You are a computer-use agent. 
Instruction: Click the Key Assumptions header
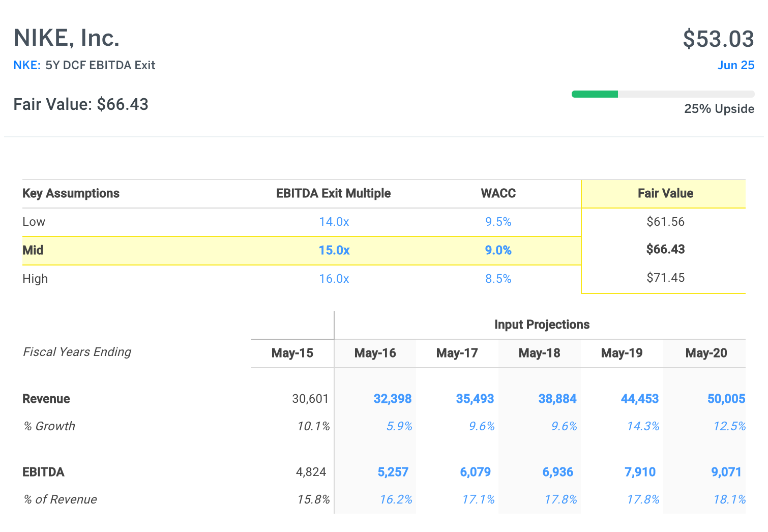tap(71, 193)
